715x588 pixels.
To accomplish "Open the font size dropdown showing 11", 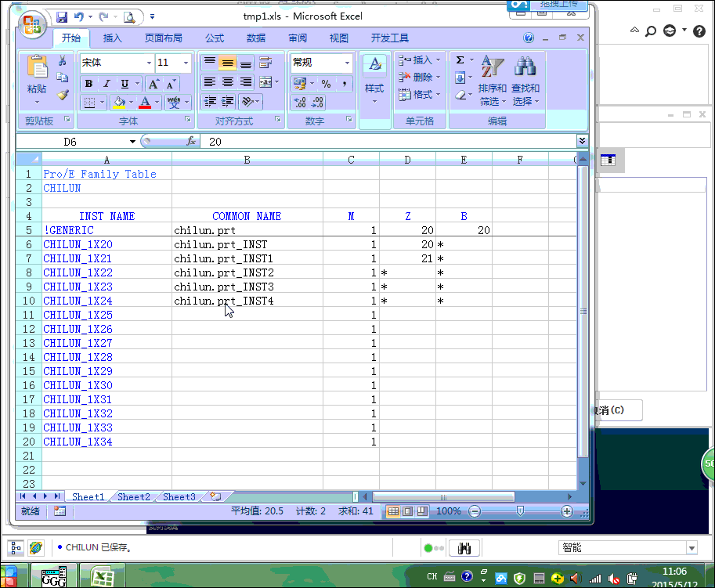I will tap(186, 63).
